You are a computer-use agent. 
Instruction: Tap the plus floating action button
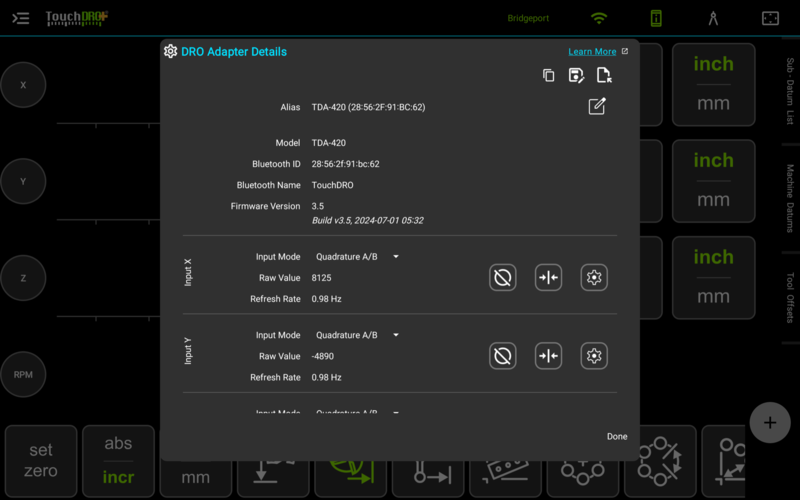pyautogui.click(x=770, y=422)
